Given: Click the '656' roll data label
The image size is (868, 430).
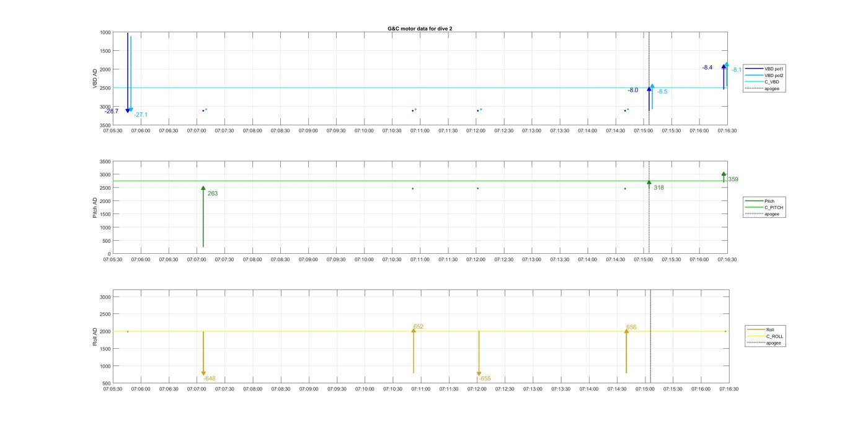Looking at the screenshot, I should pyautogui.click(x=631, y=327).
